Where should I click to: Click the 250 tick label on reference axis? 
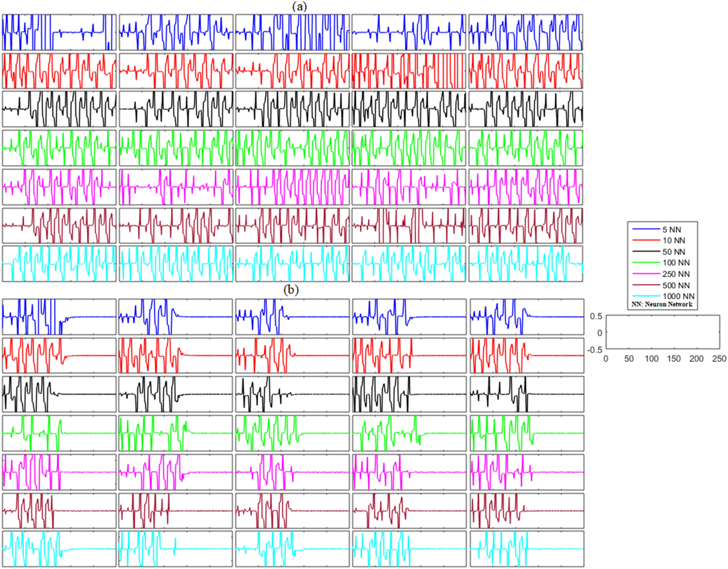click(719, 358)
